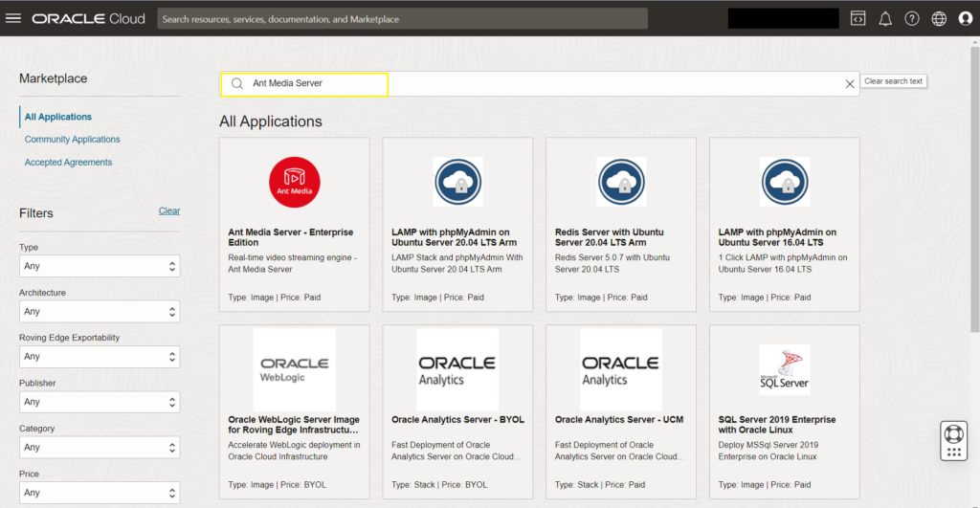Click the Redis Server cloud lock icon
The width and height of the screenshot is (980, 508).
point(621,182)
